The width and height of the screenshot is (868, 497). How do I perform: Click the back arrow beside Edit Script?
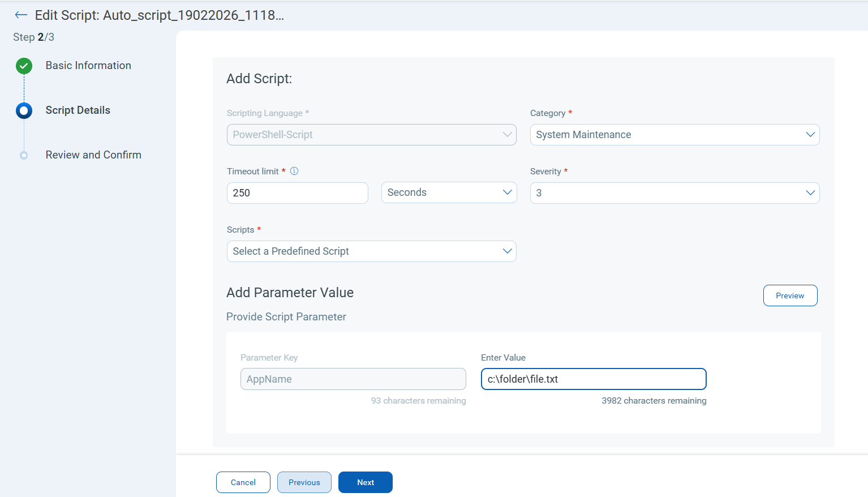(21, 15)
